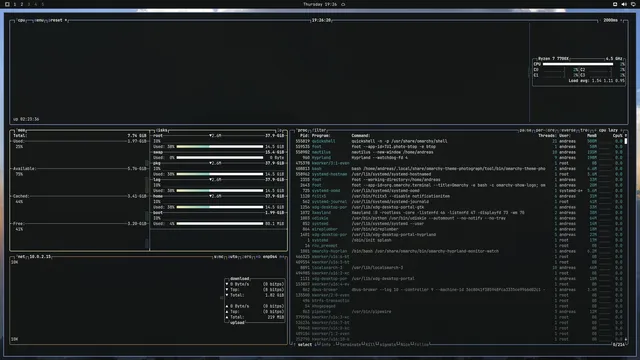The width and height of the screenshot is (640, 360).
Task: Click info in the proc footer
Action: click(325, 345)
